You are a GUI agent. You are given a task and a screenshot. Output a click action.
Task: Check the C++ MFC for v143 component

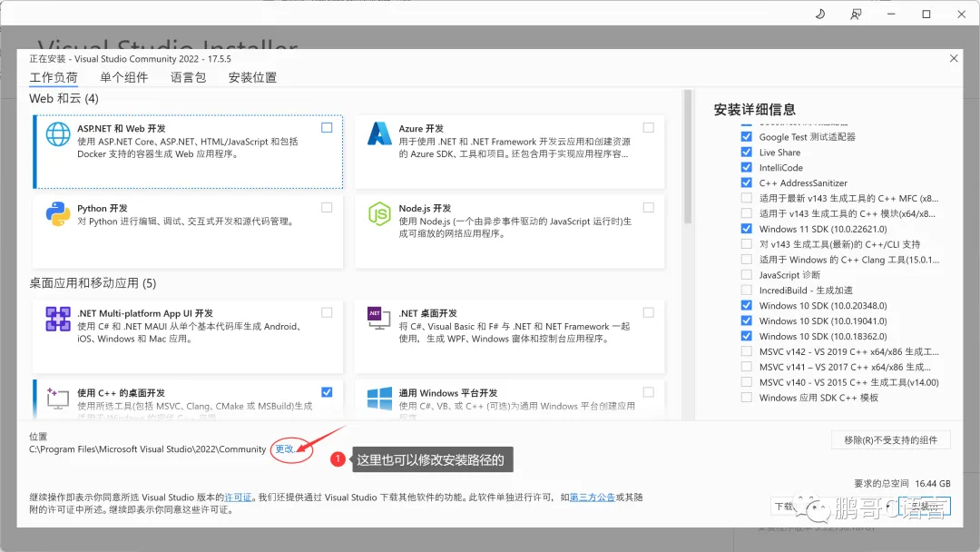[x=746, y=198]
